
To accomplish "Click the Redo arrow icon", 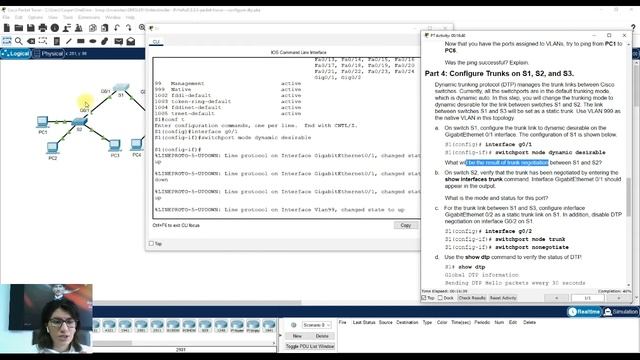I will coord(129,28).
